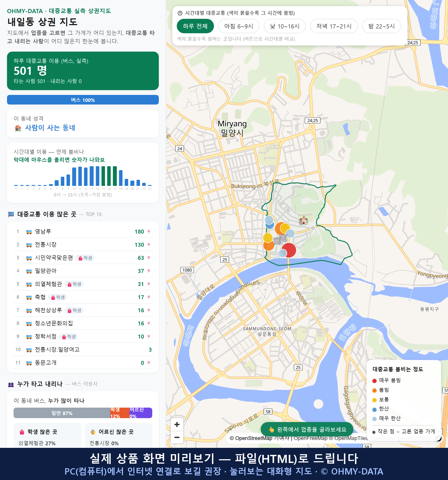Click the 왼쪽에서 업종을 골라보세요 green pill
Image resolution: width=448 pixels, height=480 pixels.
[307, 429]
